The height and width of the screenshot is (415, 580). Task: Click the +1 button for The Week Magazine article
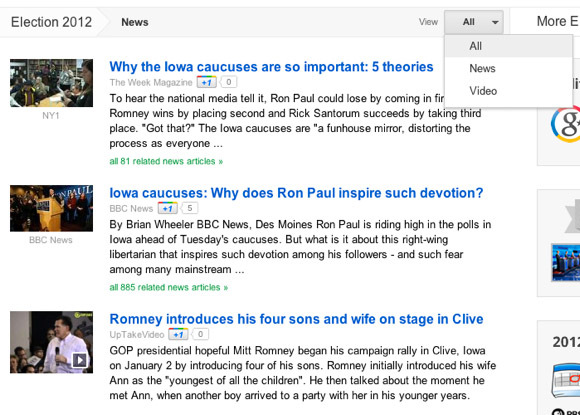coord(206,82)
